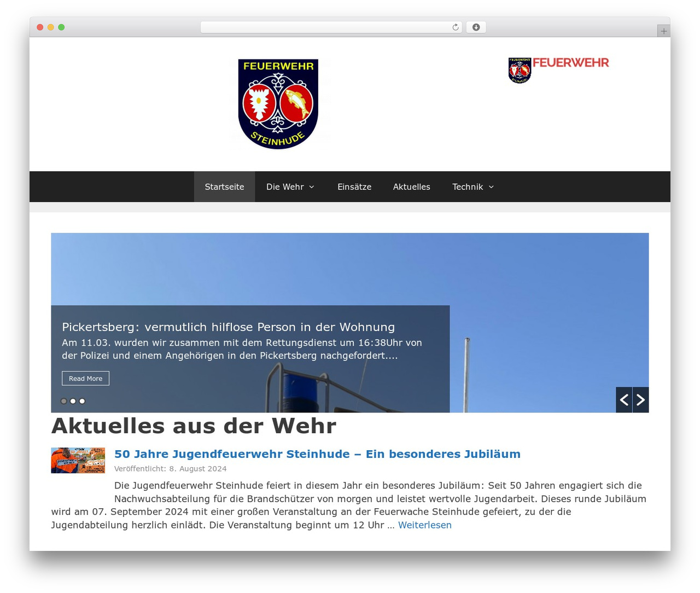Click the small Feuerwehr header logo
Screen dimensions: 700x593
point(558,70)
